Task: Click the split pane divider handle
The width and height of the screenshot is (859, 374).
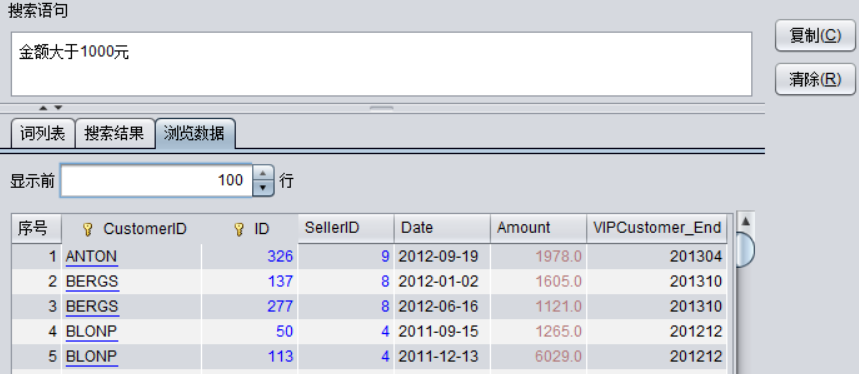Action: pyautogui.click(x=381, y=108)
